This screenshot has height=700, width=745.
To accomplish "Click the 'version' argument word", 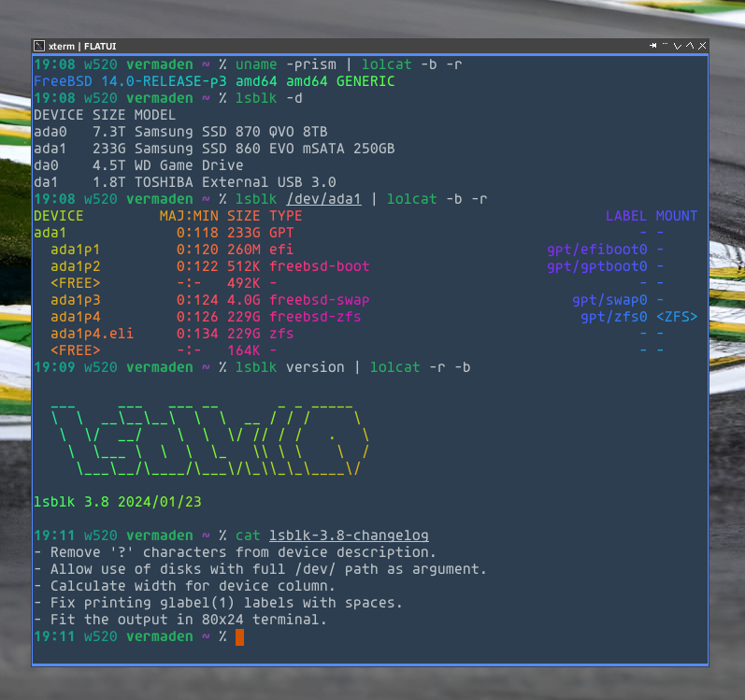I will pos(315,367).
